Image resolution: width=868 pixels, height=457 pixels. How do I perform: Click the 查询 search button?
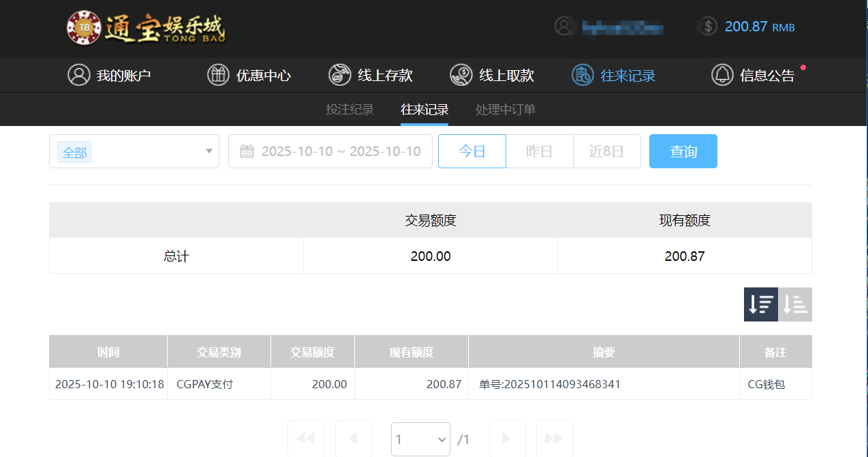[683, 151]
